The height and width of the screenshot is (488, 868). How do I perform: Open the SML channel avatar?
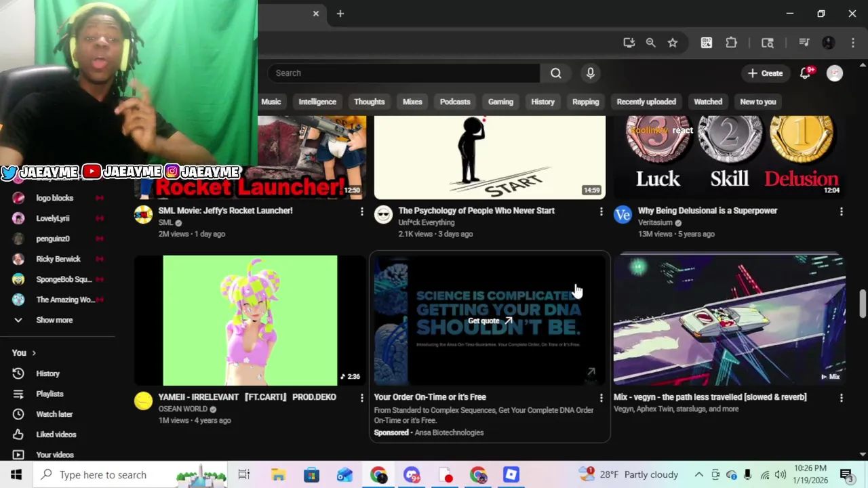coord(143,216)
